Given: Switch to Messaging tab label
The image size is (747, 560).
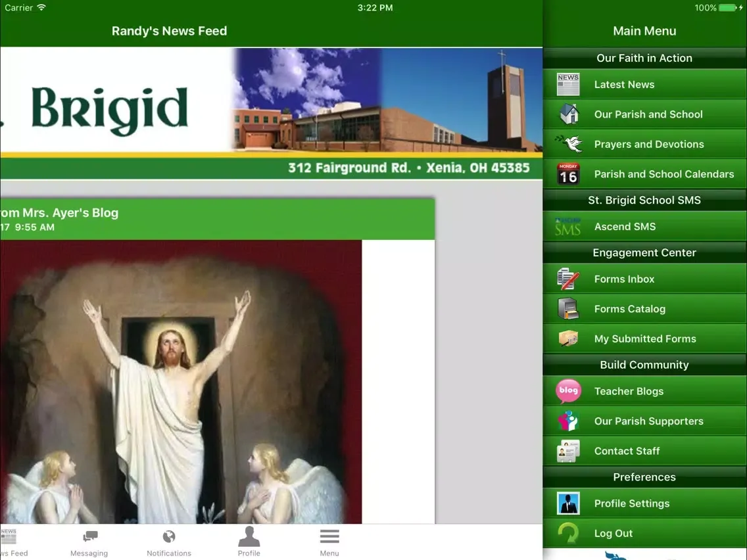Looking at the screenshot, I should click(89, 553).
